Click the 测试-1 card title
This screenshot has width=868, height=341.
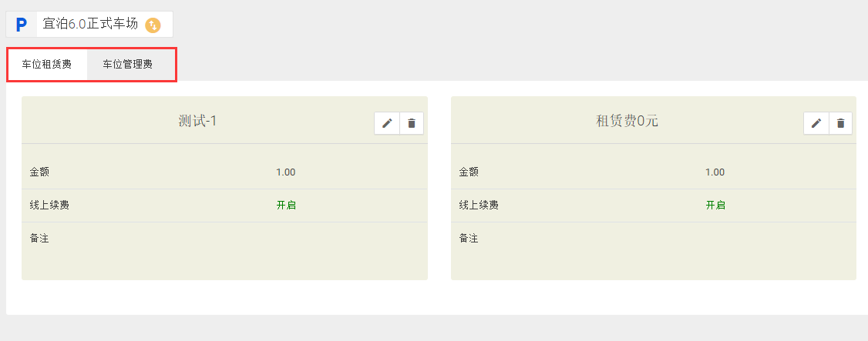[197, 121]
